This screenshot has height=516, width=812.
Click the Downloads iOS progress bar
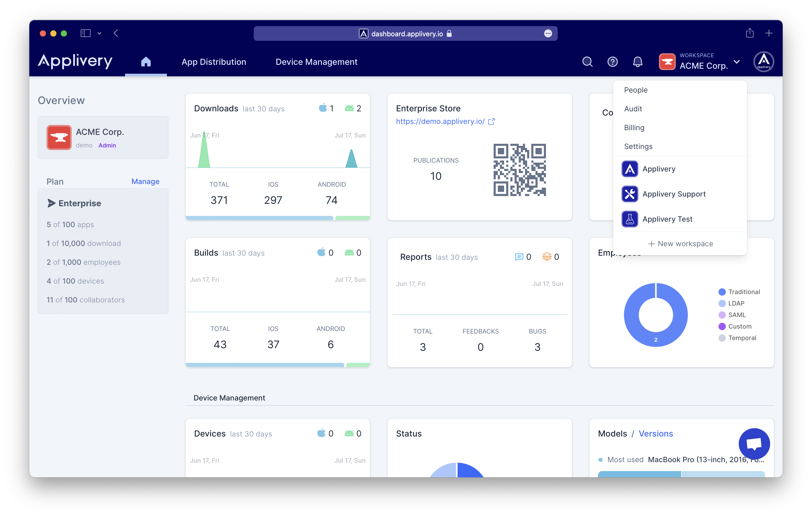click(x=259, y=218)
